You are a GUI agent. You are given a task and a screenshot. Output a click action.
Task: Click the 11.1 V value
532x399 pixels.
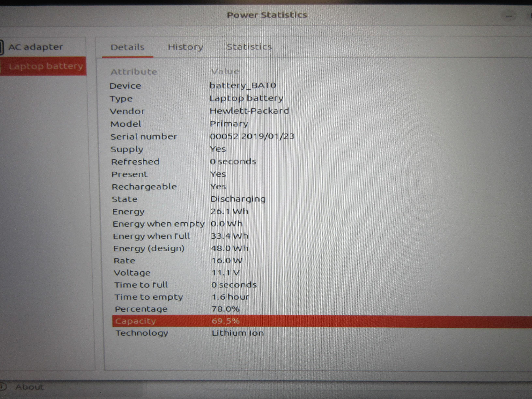(225, 273)
